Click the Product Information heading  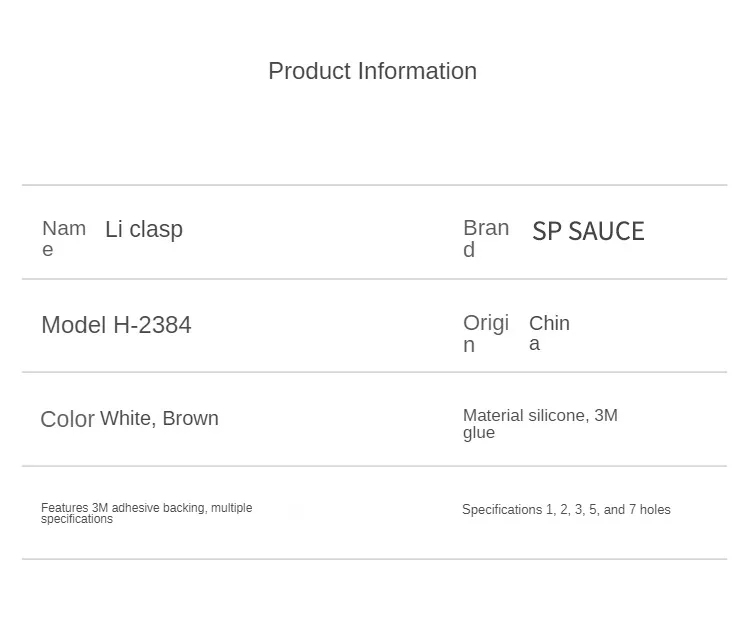pos(372,71)
